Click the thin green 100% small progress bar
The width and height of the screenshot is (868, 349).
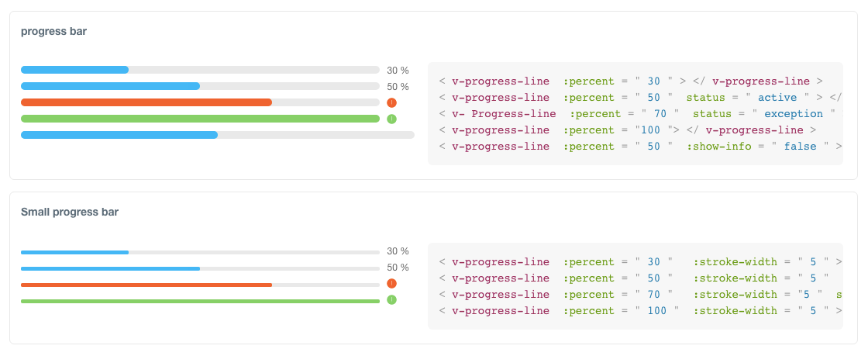point(200,301)
